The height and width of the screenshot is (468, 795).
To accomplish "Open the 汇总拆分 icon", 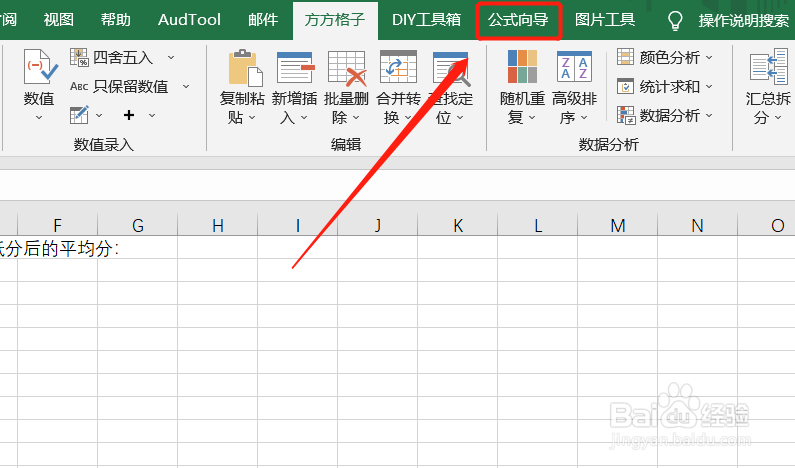I will point(769,67).
